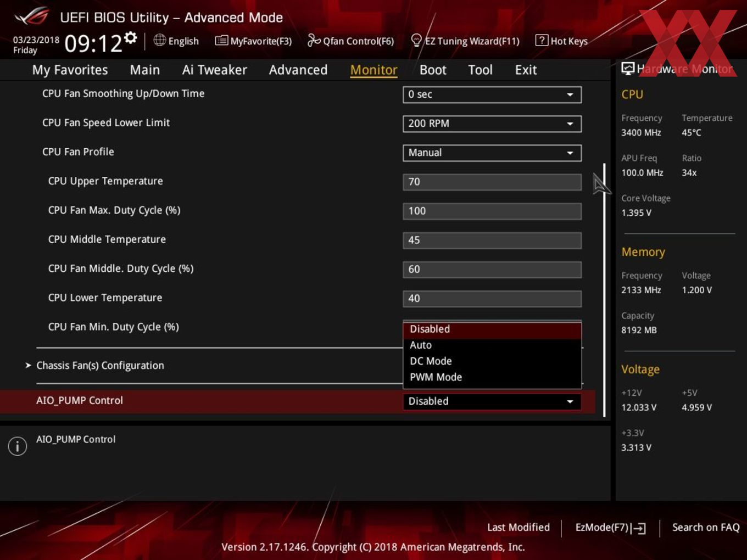Select the Monitor tab
The width and height of the screenshot is (747, 560).
374,70
